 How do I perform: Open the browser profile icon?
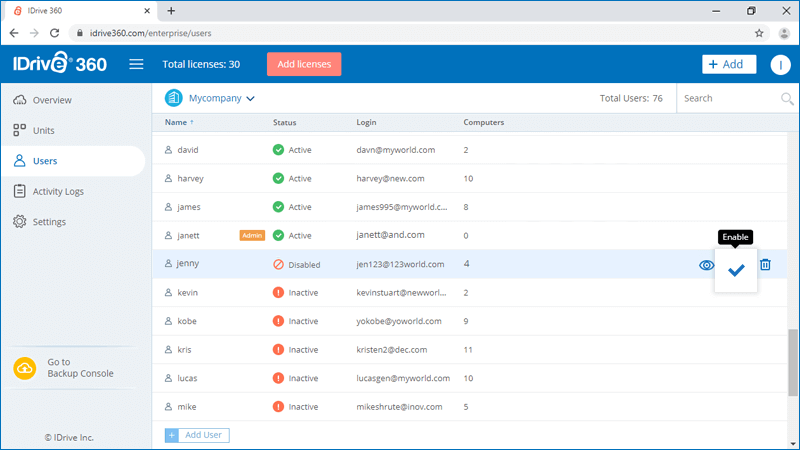point(784,33)
